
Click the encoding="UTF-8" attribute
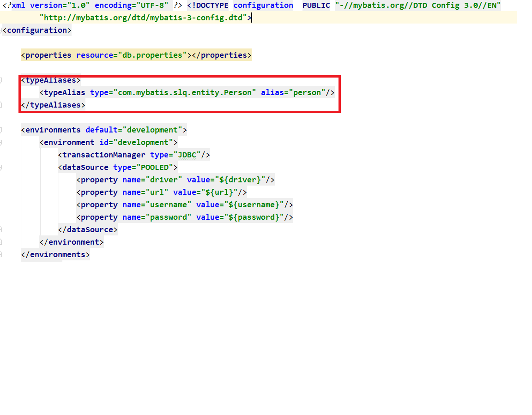131,6
